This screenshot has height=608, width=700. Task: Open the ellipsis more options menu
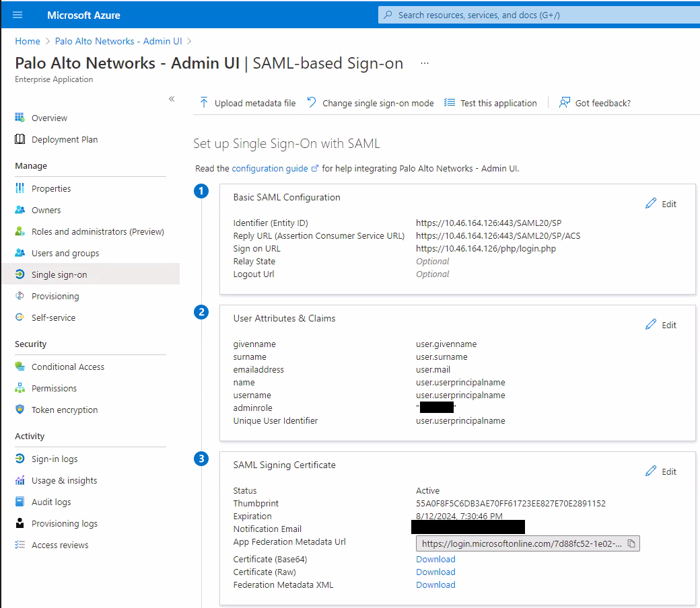(425, 63)
